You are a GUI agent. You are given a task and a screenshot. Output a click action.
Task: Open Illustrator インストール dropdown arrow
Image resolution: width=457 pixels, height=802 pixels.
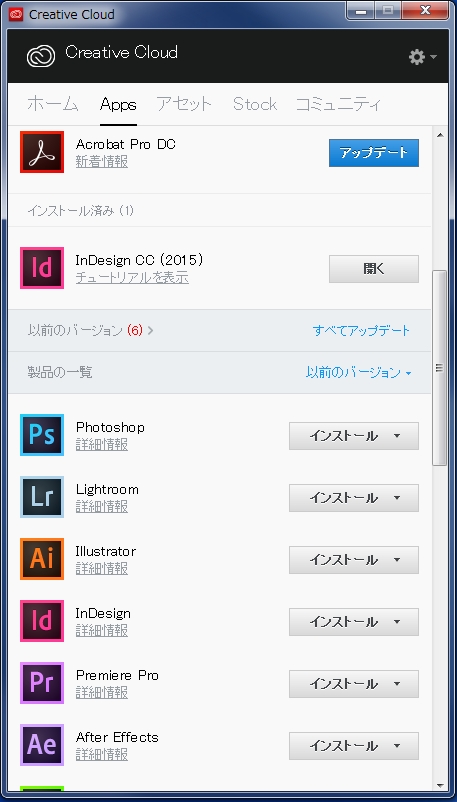(397, 560)
